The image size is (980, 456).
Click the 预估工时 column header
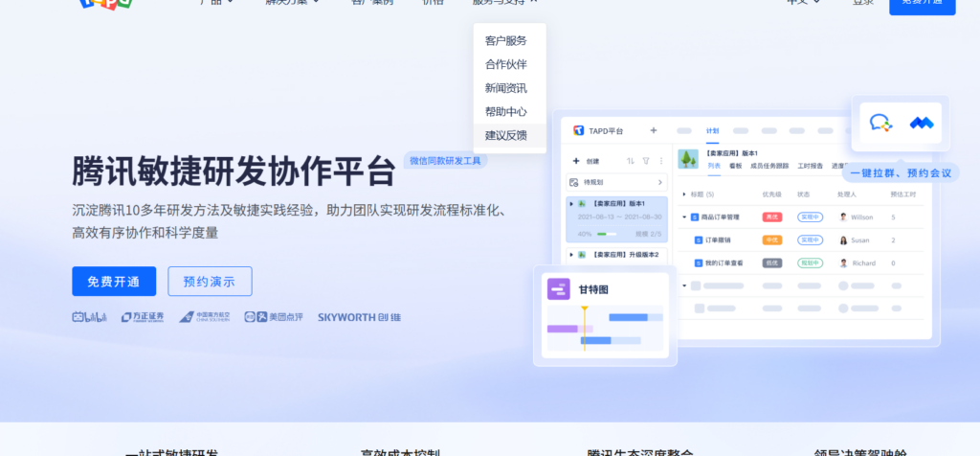pos(903,194)
